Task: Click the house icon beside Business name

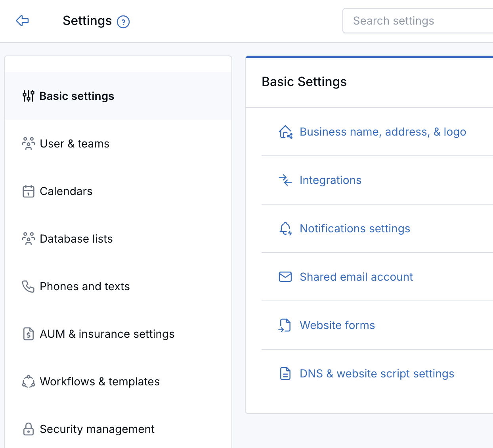Action: click(285, 132)
